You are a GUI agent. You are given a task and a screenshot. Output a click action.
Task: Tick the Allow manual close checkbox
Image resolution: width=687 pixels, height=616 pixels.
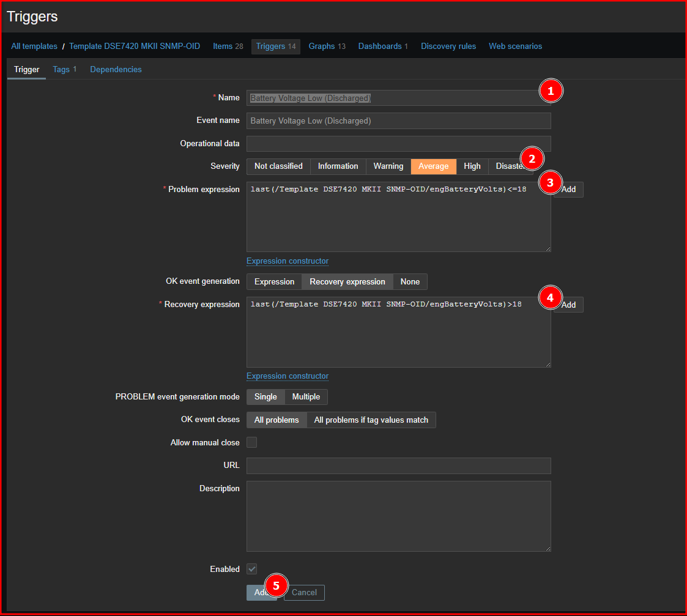(252, 442)
